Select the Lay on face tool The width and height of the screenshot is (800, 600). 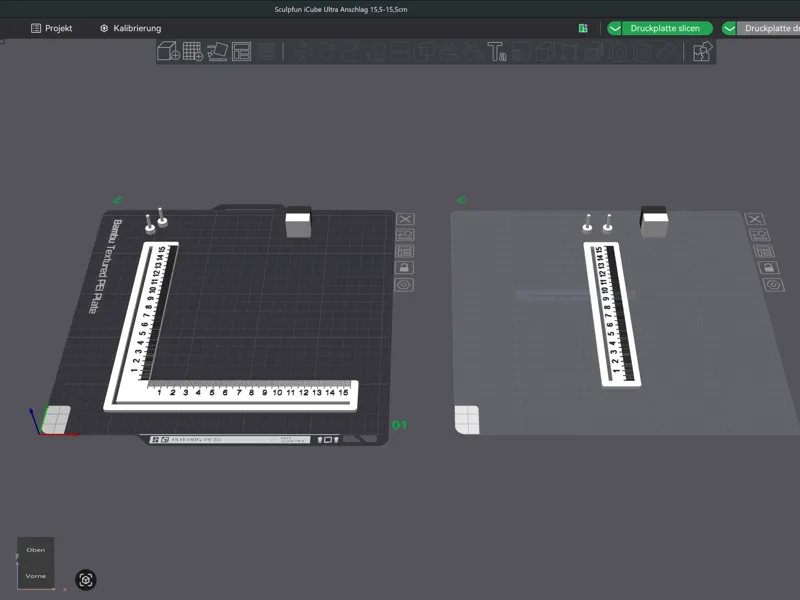pos(376,52)
